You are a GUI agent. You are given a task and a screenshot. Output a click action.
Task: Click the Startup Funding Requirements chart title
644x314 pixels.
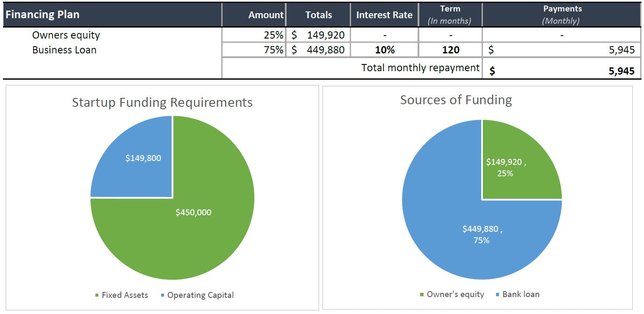pos(162,103)
